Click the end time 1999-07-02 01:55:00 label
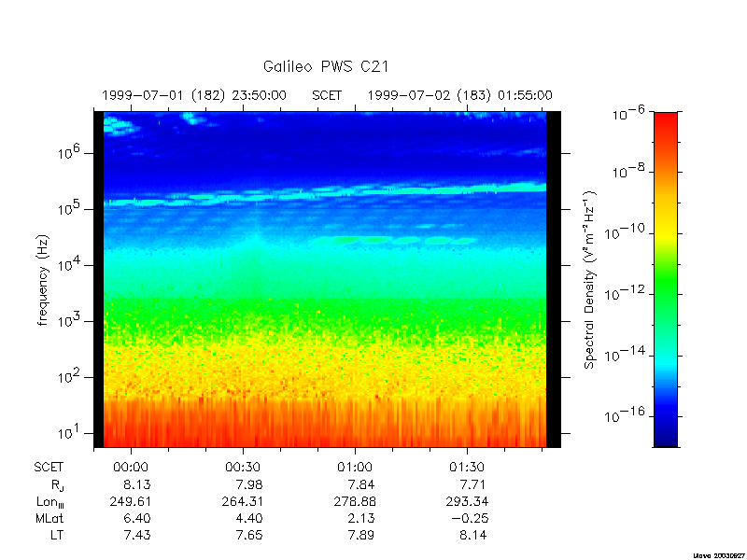747x560 pixels. (459, 96)
